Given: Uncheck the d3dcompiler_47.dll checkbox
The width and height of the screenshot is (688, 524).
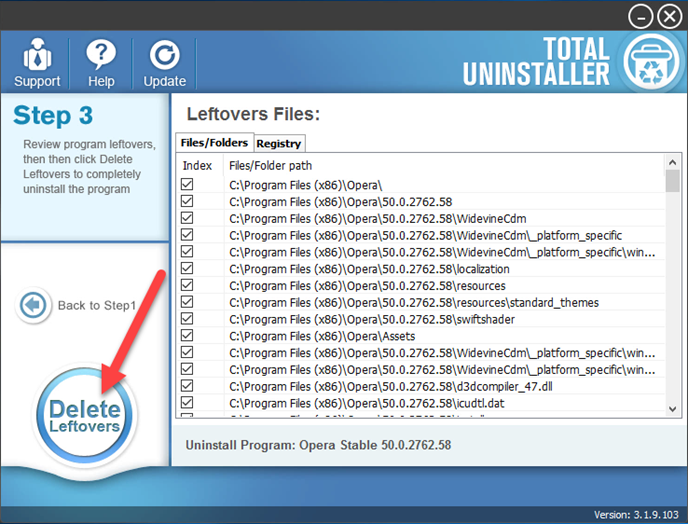Looking at the screenshot, I should pyautogui.click(x=187, y=385).
